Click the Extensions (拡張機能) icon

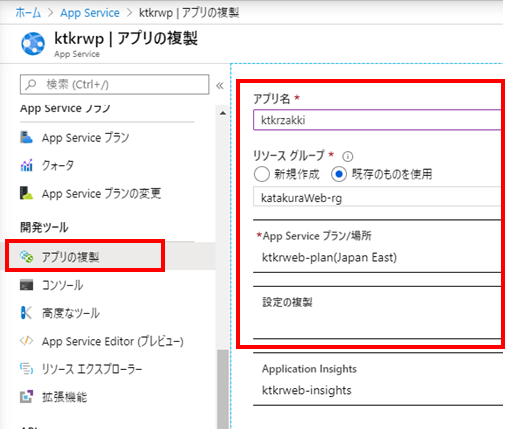26,397
